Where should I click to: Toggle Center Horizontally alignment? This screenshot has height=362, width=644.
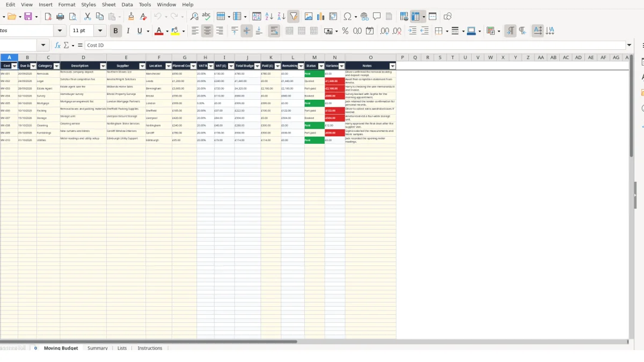(207, 31)
